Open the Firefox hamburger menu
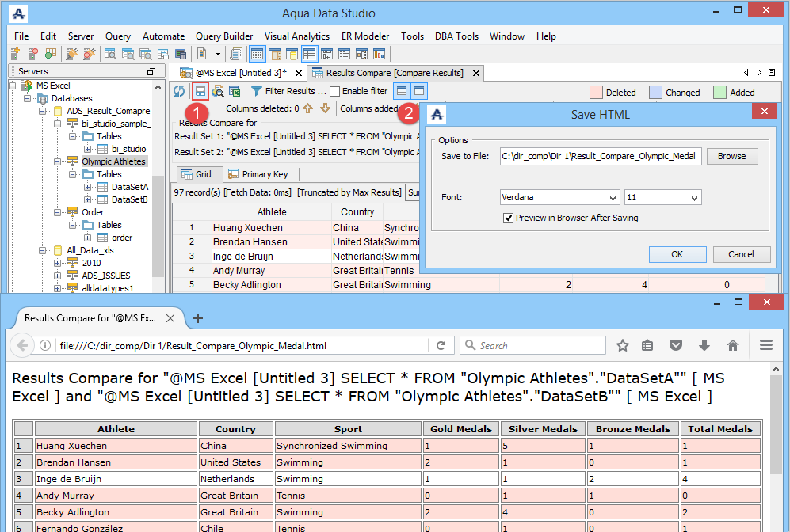Screen dimensions: 790x532 (x=765, y=345)
